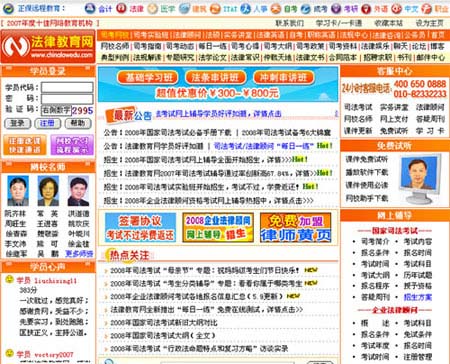
Task: Click the 基础学习班 banner button
Action: [x=148, y=78]
